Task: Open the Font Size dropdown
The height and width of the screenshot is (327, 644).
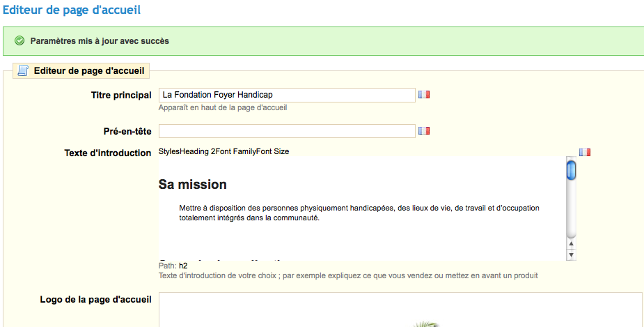Action: [273, 151]
